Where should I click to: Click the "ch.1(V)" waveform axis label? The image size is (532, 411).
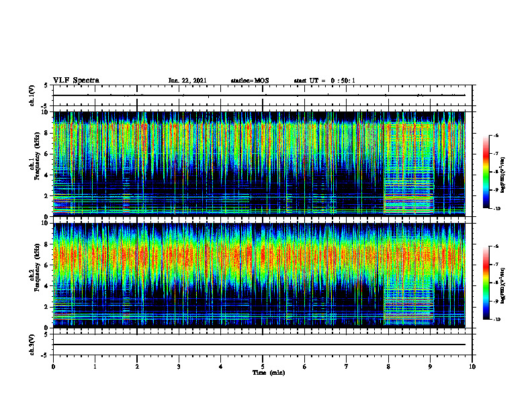(x=32, y=95)
